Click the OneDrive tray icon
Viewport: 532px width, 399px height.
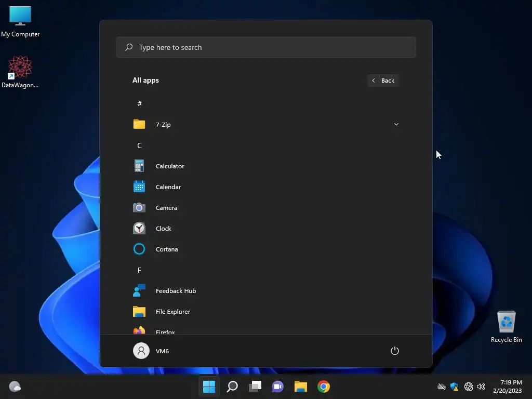[442, 387]
